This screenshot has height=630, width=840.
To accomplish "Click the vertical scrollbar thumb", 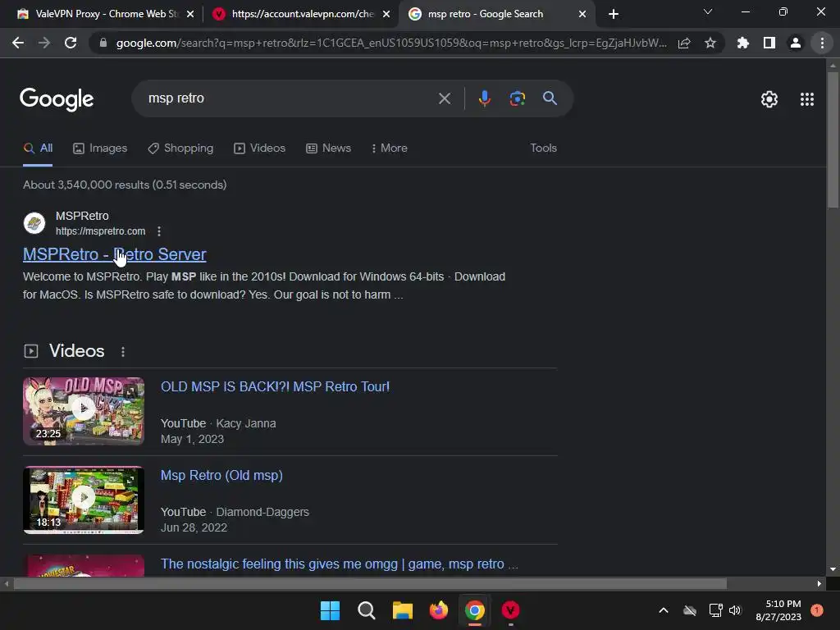I will [x=833, y=139].
